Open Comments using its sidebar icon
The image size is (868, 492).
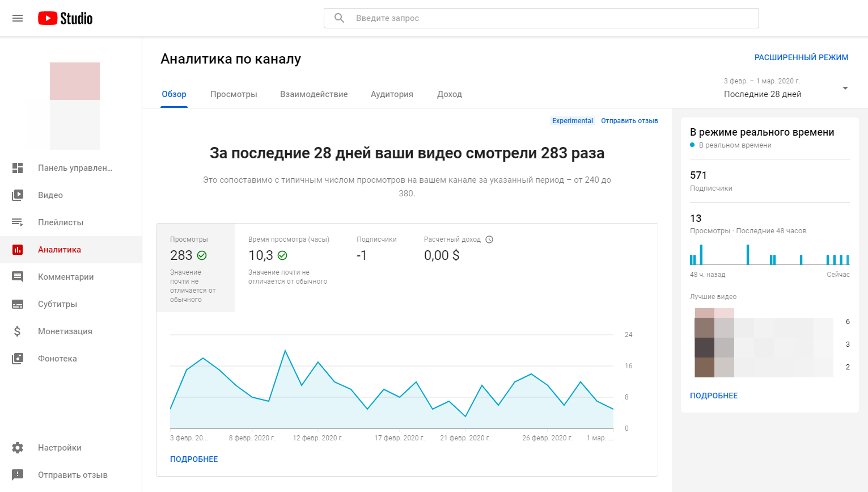tap(18, 277)
